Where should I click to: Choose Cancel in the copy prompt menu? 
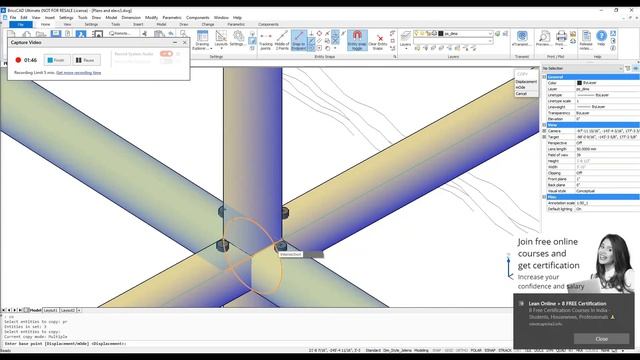pyautogui.click(x=521, y=93)
